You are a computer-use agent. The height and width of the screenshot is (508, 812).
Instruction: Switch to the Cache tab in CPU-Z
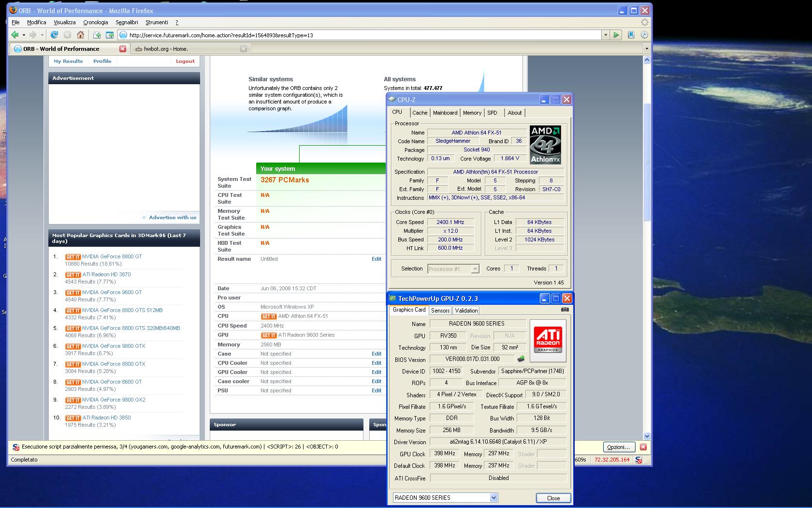coord(420,113)
